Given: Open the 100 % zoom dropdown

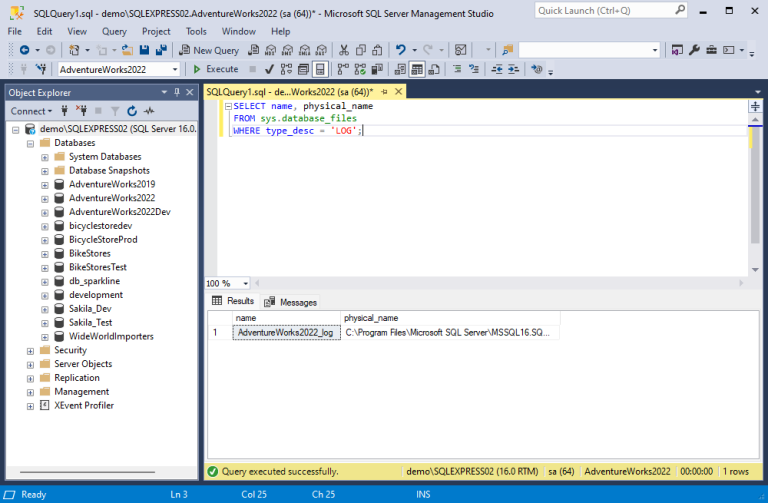Looking at the screenshot, I should tap(245, 284).
